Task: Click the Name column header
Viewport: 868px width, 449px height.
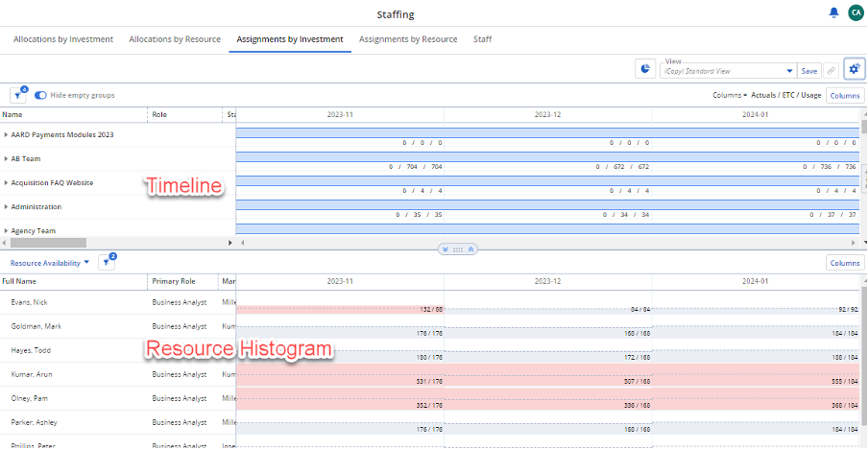Action: (12, 115)
